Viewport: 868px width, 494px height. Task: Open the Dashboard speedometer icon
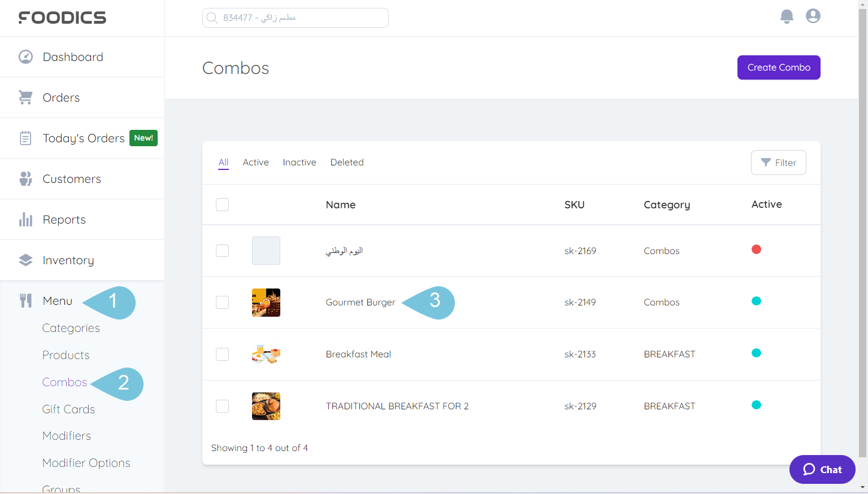pos(25,56)
